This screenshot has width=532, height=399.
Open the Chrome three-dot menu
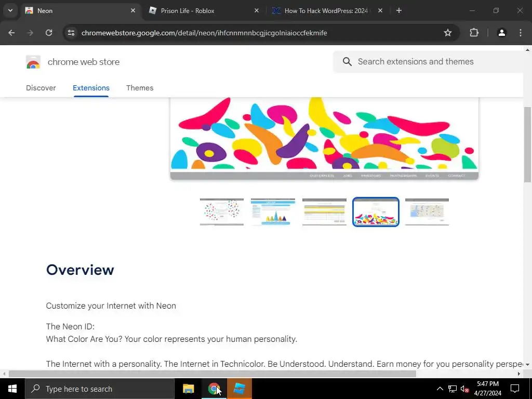coord(521,33)
